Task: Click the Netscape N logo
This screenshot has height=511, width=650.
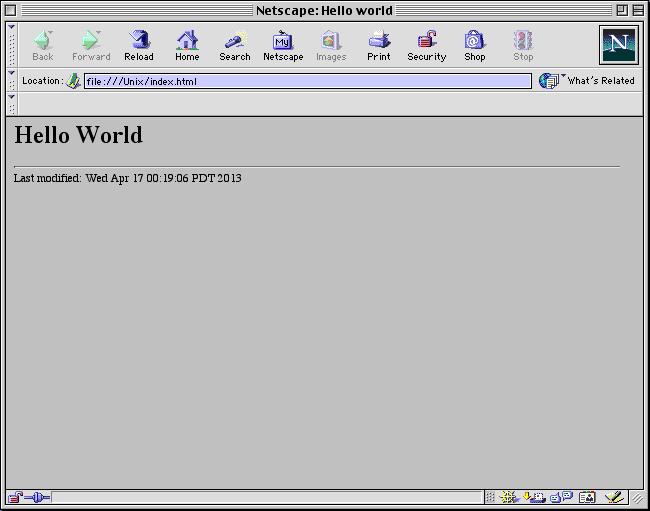Action: coord(619,45)
